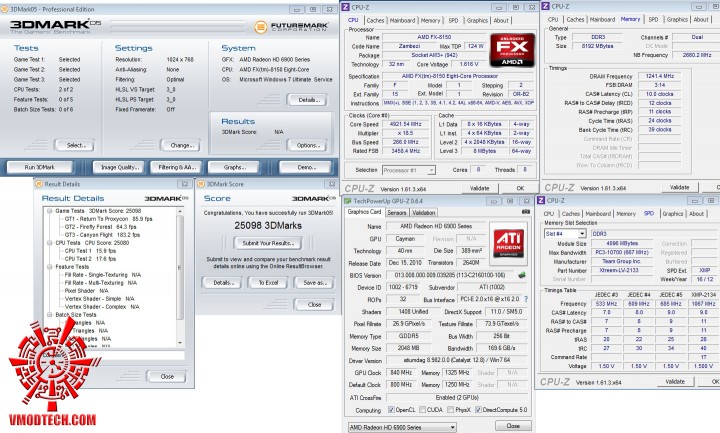Click the GPU-Z screenshot camera icon
The image size is (720, 433).
click(x=526, y=212)
